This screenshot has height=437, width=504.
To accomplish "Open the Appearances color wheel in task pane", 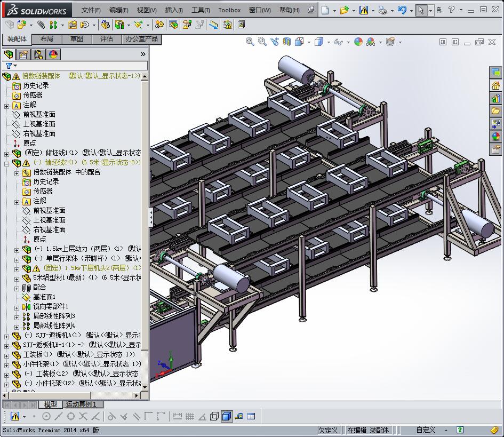I will (x=496, y=137).
